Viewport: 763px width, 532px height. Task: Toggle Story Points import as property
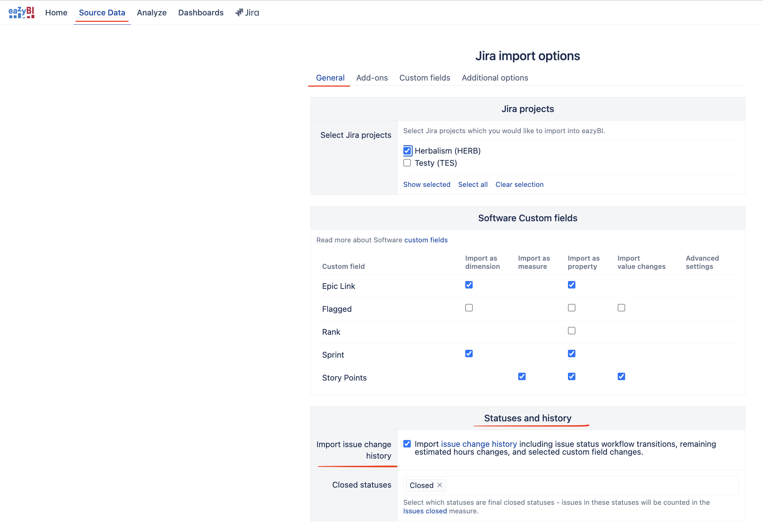pyautogui.click(x=572, y=376)
